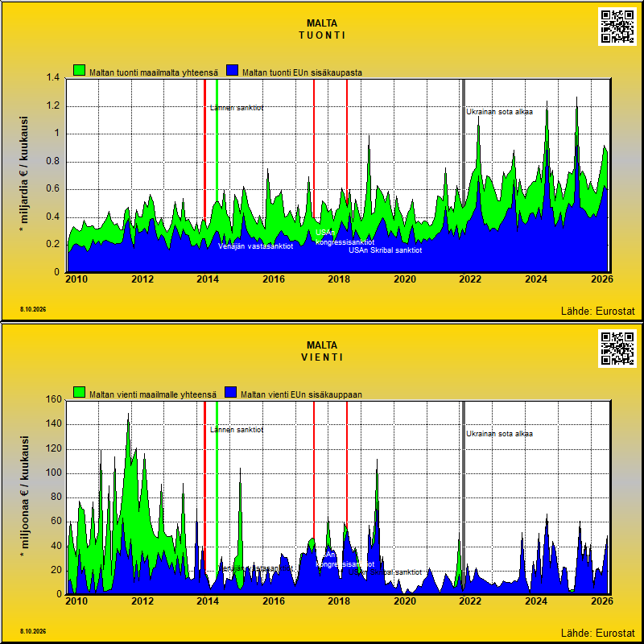Click 'Venäjän vastasanktiot' label in TUONTI chart
644x644 pixels.
click(x=255, y=246)
